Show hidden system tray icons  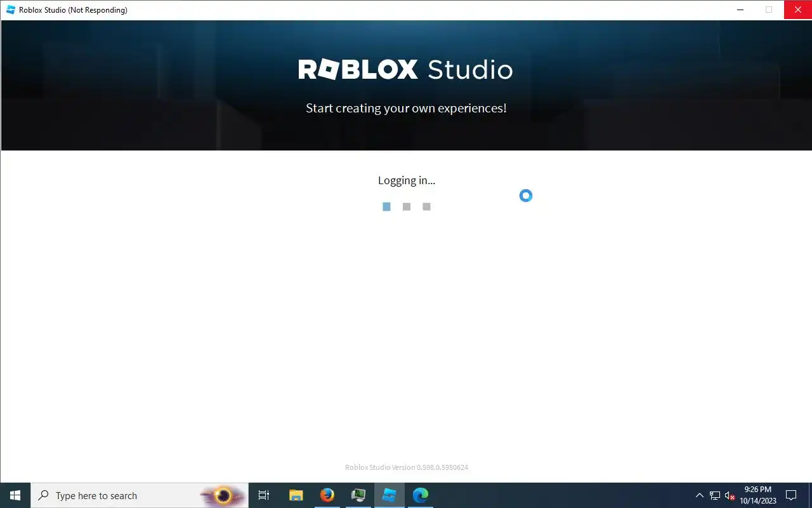(699, 495)
